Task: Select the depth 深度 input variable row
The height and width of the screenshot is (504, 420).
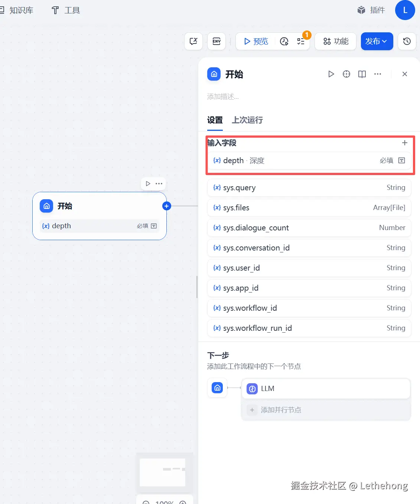Action: click(x=309, y=161)
